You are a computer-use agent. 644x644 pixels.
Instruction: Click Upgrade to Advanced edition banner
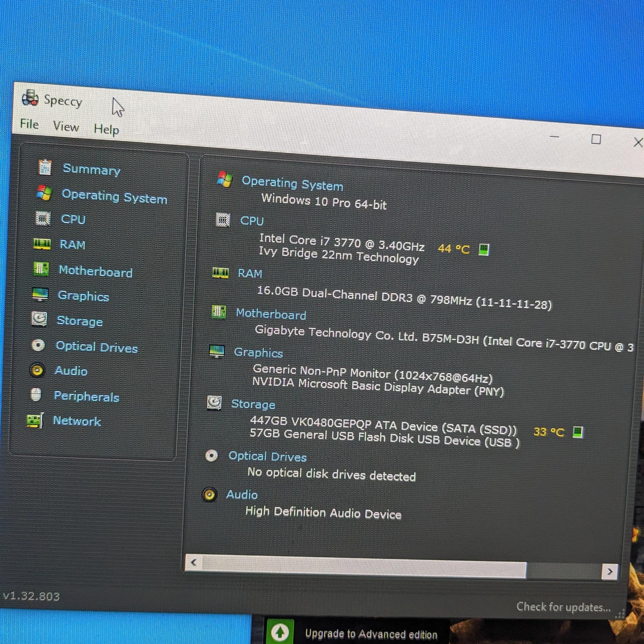371,634
